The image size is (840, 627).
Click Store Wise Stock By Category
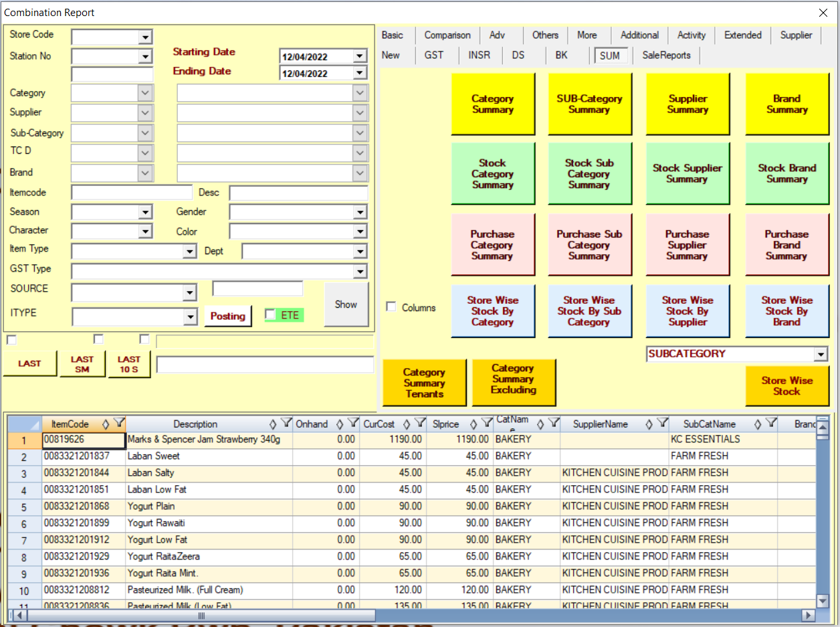coord(493,310)
